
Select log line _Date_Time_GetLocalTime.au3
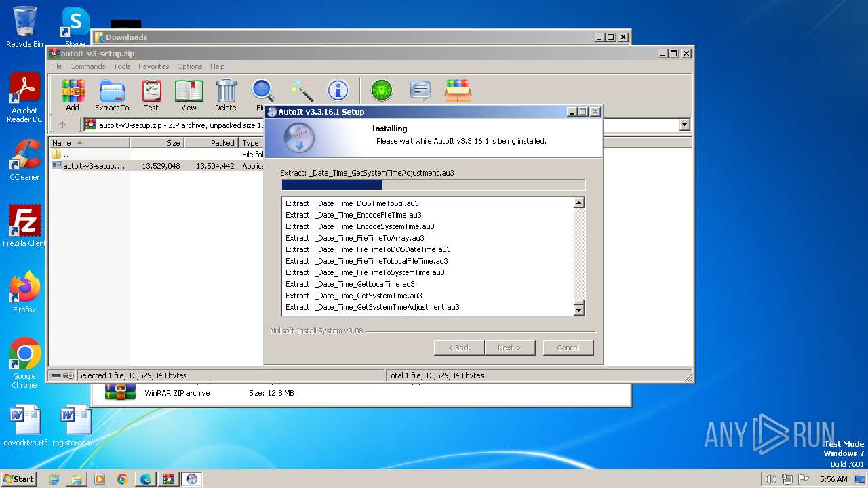tap(350, 284)
